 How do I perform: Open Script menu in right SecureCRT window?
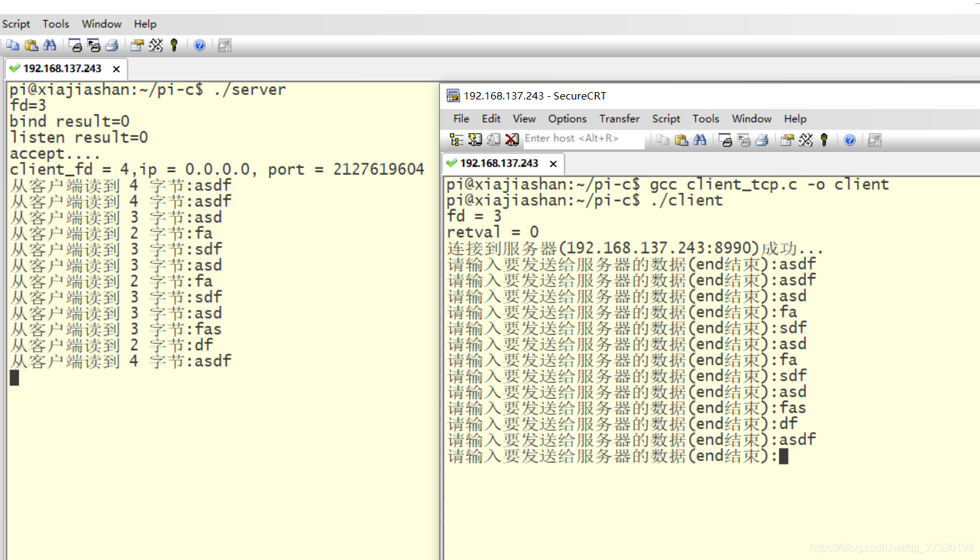pyautogui.click(x=666, y=118)
